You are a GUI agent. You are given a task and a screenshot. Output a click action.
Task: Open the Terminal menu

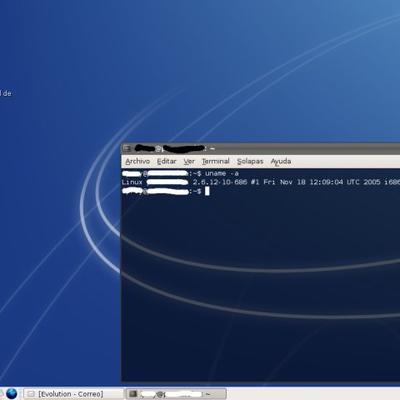point(216,161)
